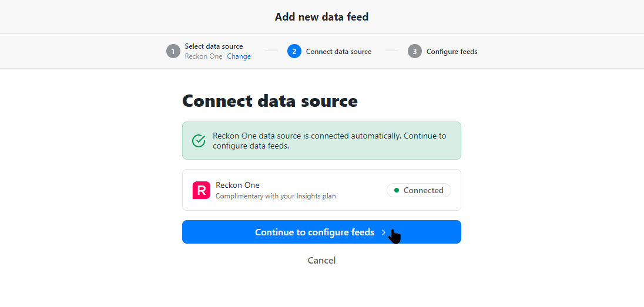Viewport: 644px width, 307px height.
Task: Click the step 1 number circle
Action: coord(173,51)
